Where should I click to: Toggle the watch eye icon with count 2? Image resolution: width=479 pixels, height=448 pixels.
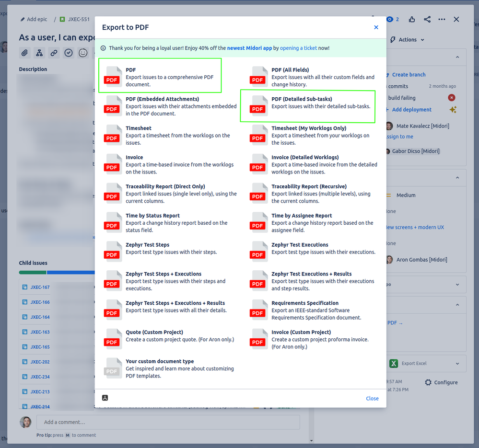pos(393,20)
